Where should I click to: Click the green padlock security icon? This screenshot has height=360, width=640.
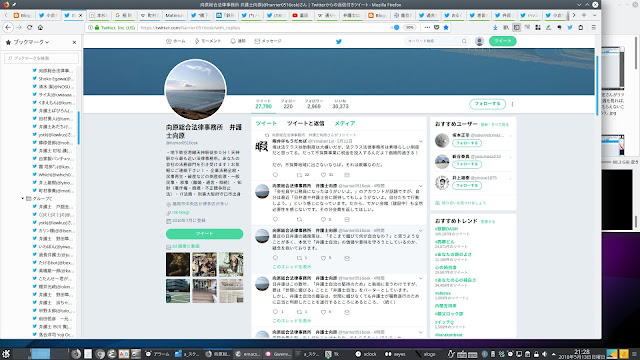(x=97, y=28)
